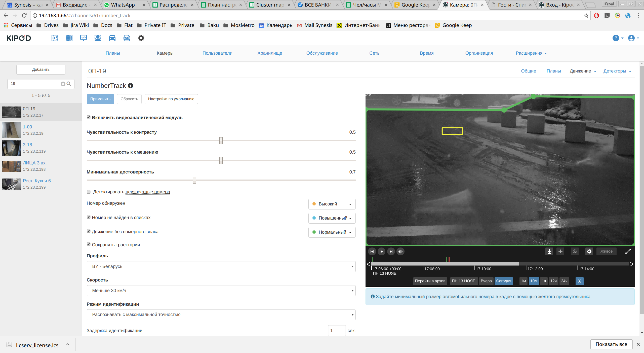Bookmark this page with the star icon

586,16
